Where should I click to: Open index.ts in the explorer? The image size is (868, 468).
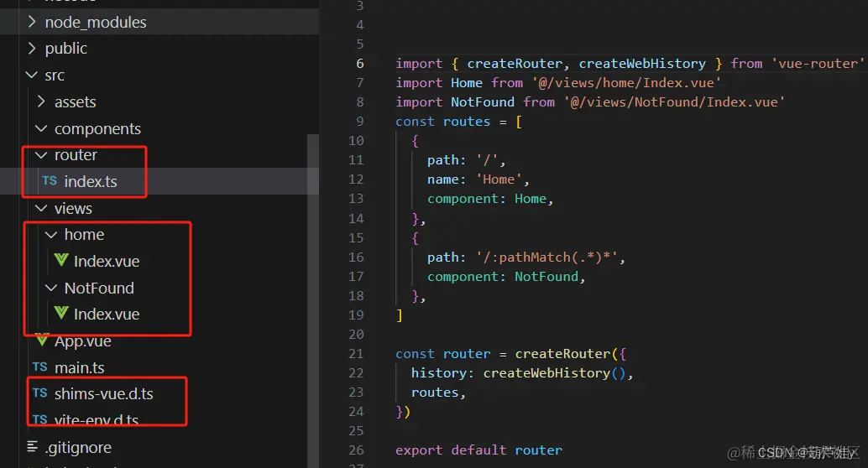tap(91, 181)
